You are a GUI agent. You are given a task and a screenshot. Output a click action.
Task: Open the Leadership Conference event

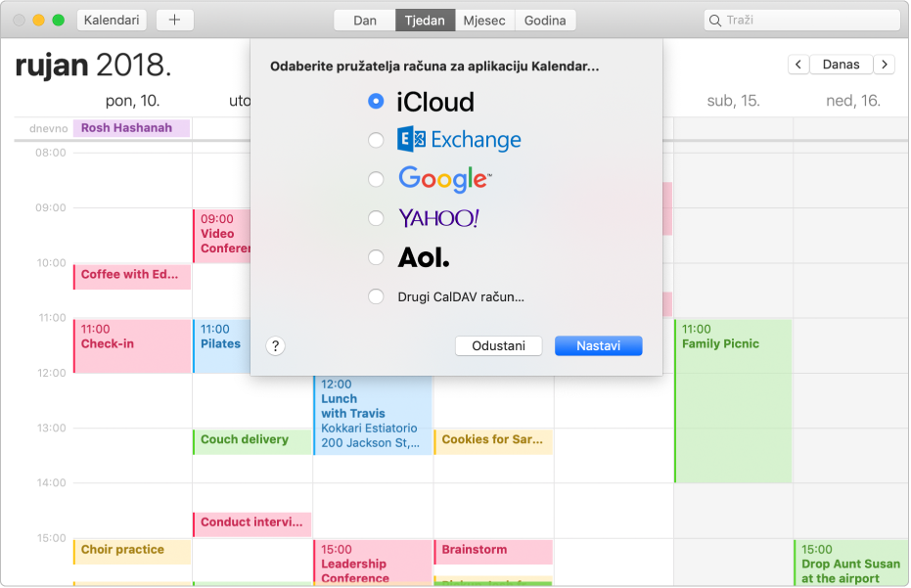[373, 563]
